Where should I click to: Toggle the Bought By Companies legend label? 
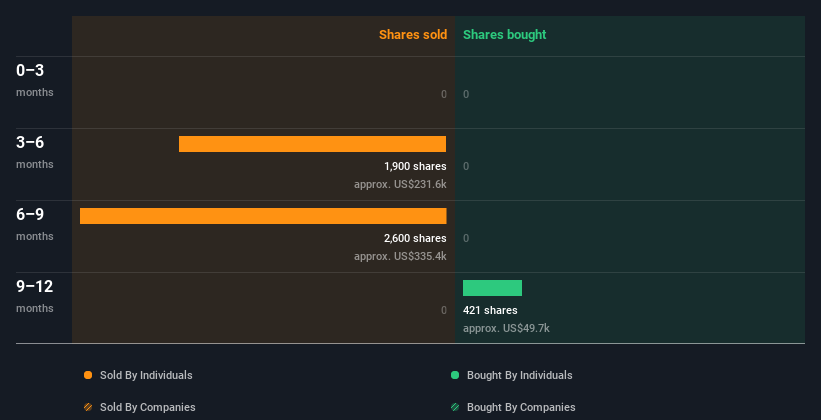[x=521, y=407]
